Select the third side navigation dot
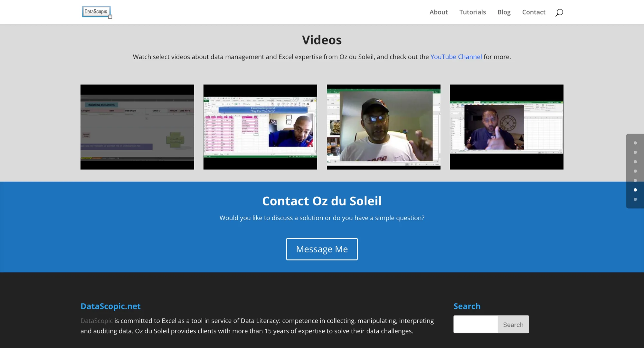644x348 pixels. (x=635, y=162)
